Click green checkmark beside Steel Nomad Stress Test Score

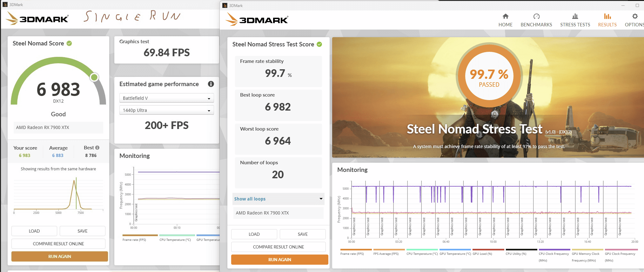coord(319,44)
